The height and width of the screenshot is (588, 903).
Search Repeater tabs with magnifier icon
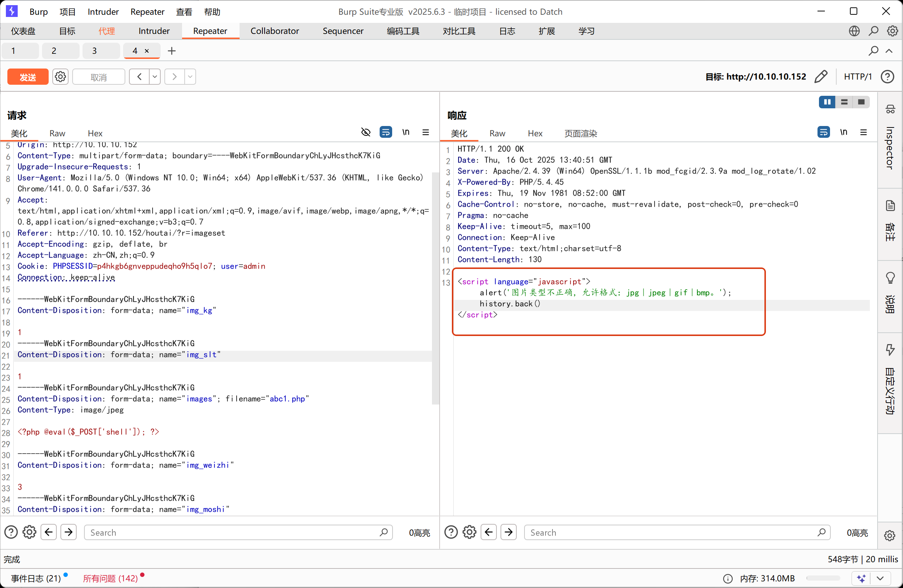874,51
